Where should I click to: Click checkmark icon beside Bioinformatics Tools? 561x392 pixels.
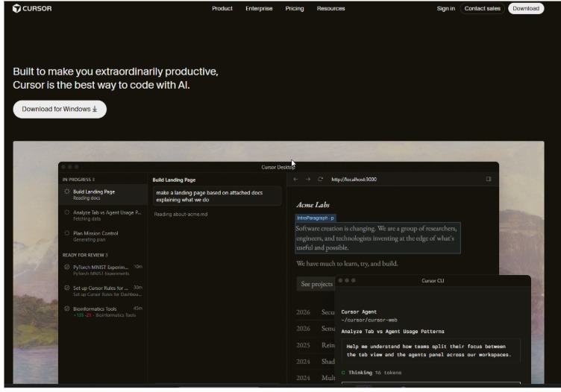pos(66,309)
